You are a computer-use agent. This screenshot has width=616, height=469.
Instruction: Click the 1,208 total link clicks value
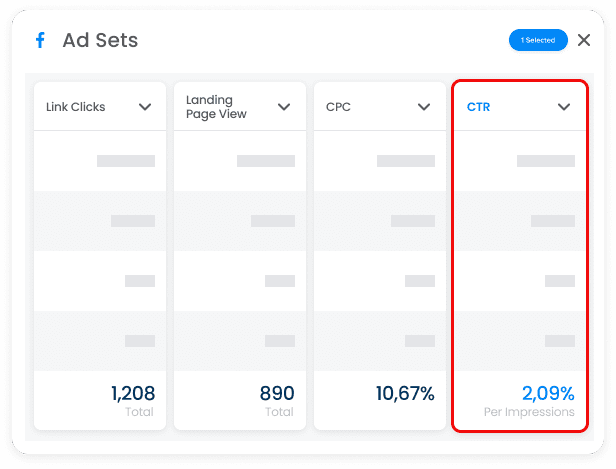pyautogui.click(x=133, y=393)
